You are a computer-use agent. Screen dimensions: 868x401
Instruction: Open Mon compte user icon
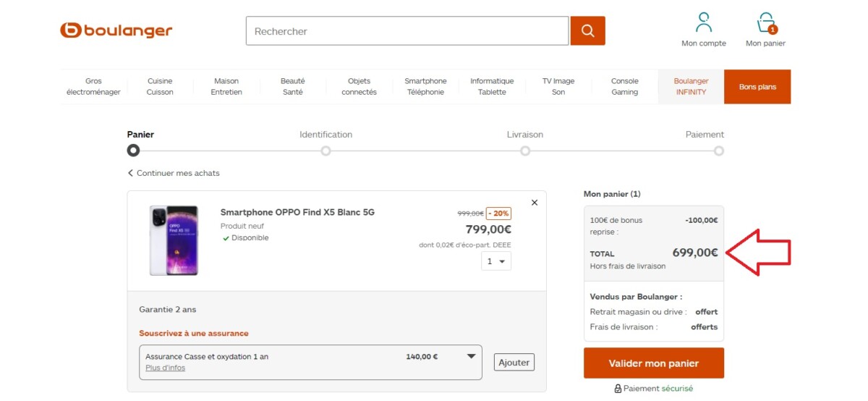704,22
